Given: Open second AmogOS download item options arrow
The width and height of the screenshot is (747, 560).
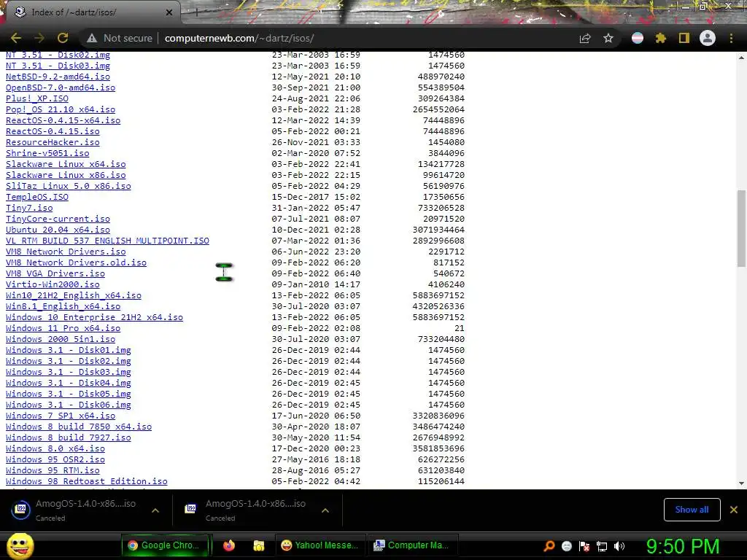Looking at the screenshot, I should coord(325,510).
